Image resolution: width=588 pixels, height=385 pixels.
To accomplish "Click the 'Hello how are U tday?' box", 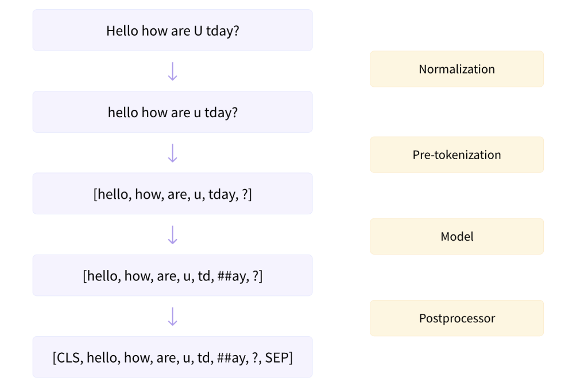I will point(172,30).
